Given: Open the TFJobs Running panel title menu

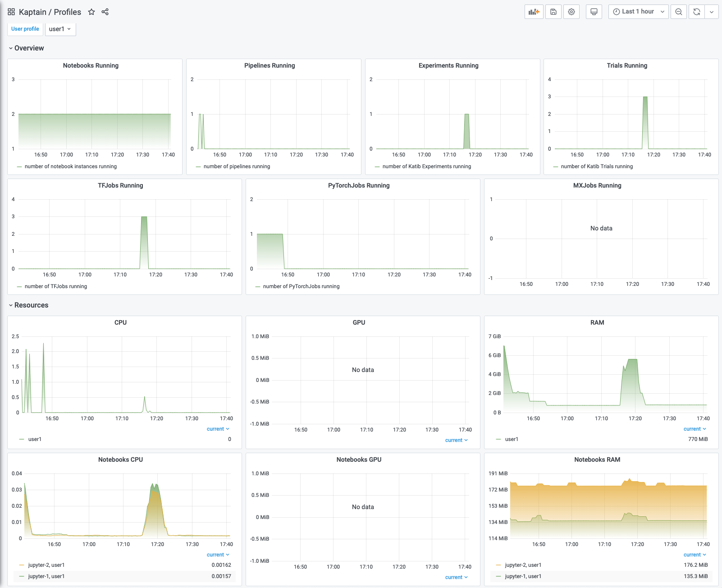Looking at the screenshot, I should tap(120, 185).
